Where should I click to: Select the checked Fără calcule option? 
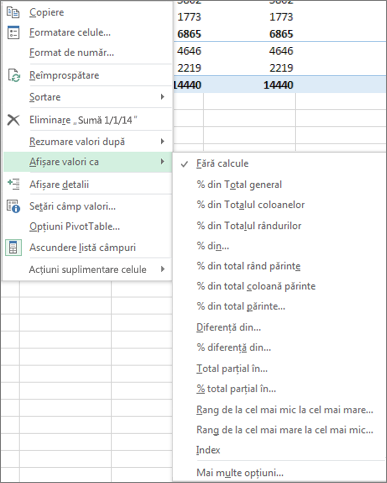[222, 164]
